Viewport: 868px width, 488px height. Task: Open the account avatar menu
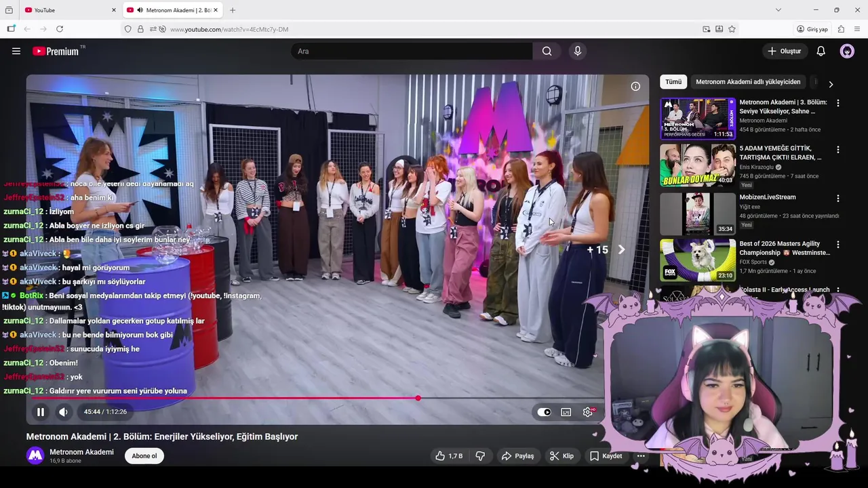tap(847, 51)
